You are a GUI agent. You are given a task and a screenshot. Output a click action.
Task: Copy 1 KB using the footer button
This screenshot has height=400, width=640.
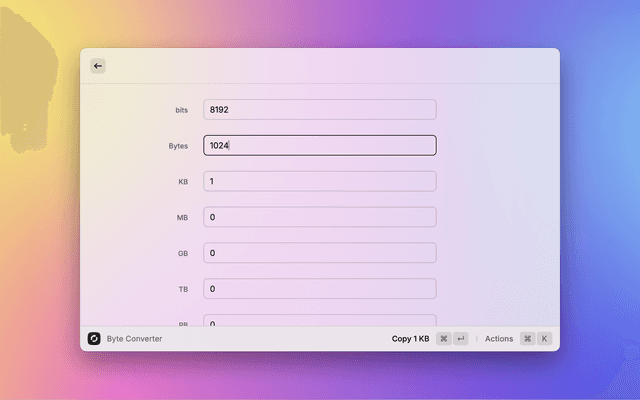(410, 339)
